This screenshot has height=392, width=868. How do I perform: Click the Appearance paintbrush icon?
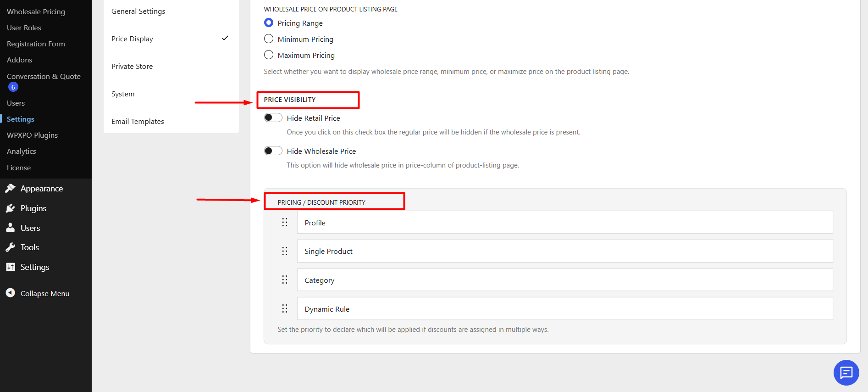pos(11,188)
